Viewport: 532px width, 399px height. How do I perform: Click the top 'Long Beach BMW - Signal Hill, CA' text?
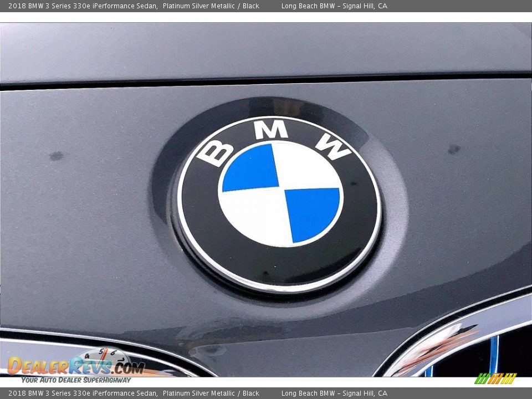[334, 6]
